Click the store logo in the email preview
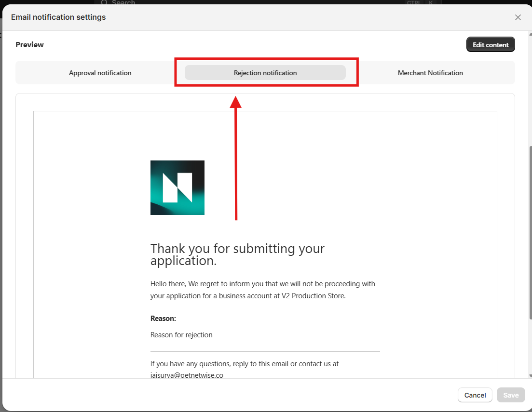Viewport: 532px width, 412px height. [x=177, y=187]
